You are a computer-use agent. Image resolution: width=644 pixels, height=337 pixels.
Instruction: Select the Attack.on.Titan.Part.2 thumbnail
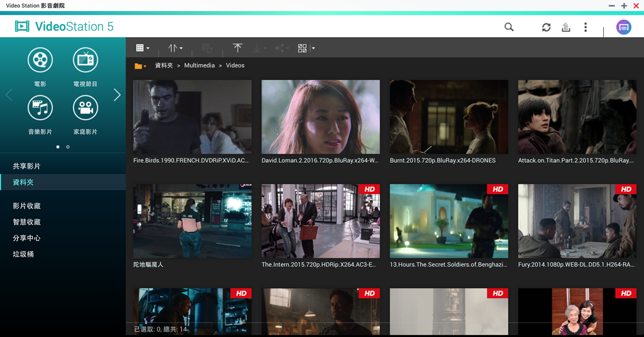(x=577, y=117)
